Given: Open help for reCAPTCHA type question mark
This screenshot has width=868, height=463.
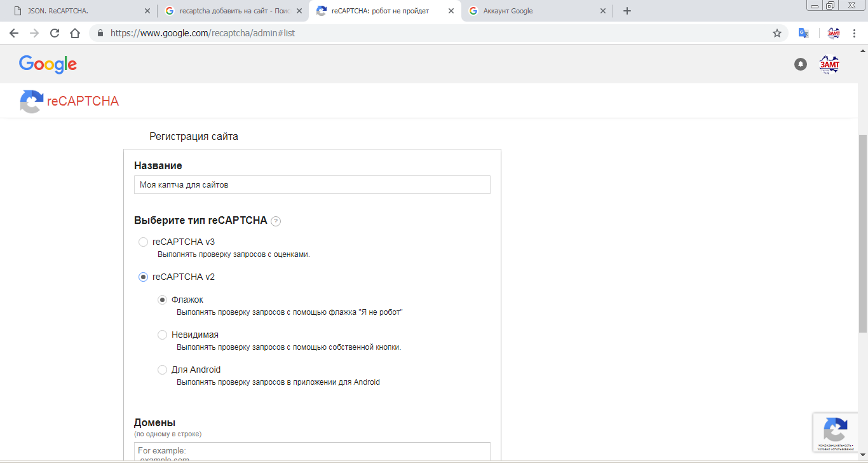Looking at the screenshot, I should (x=276, y=221).
